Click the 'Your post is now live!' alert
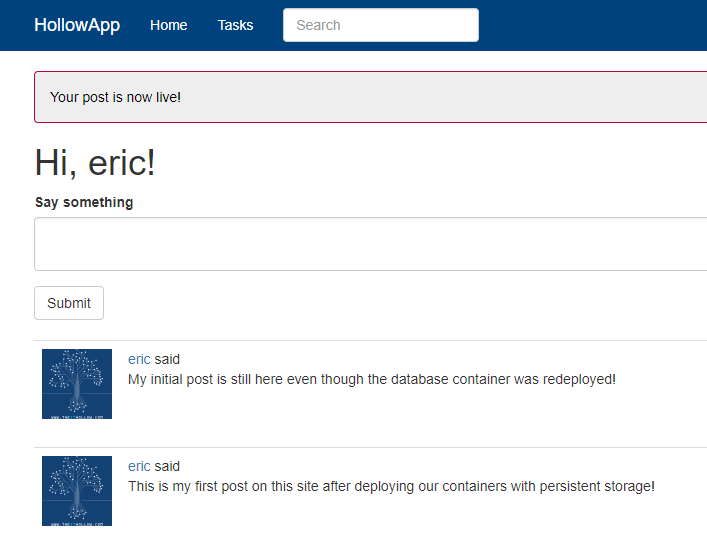Screen dimensions: 707x545 point(370,97)
